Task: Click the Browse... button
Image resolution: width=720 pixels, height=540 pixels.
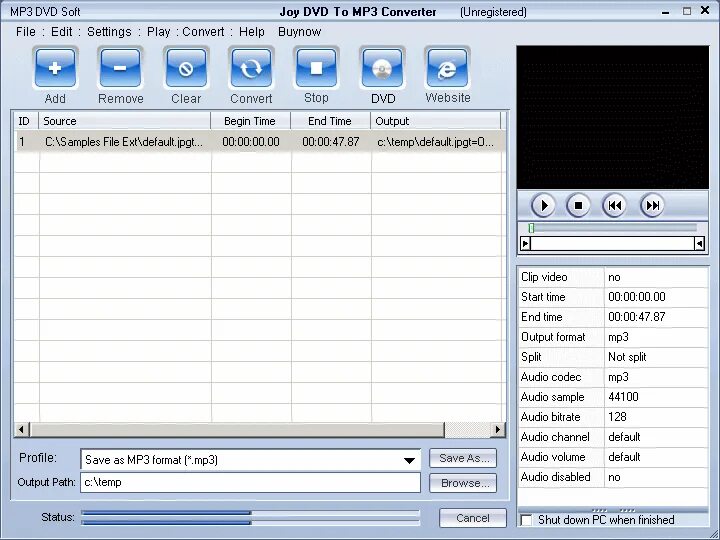Action: 463,483
